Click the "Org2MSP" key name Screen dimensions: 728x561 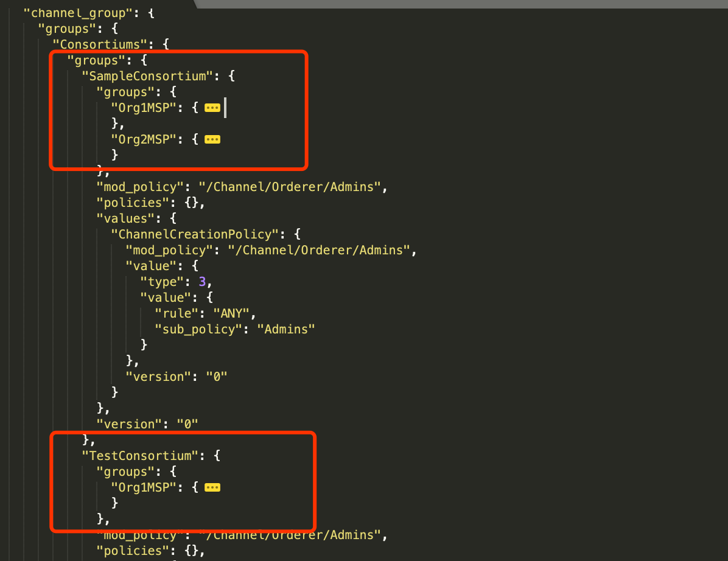pos(147,139)
